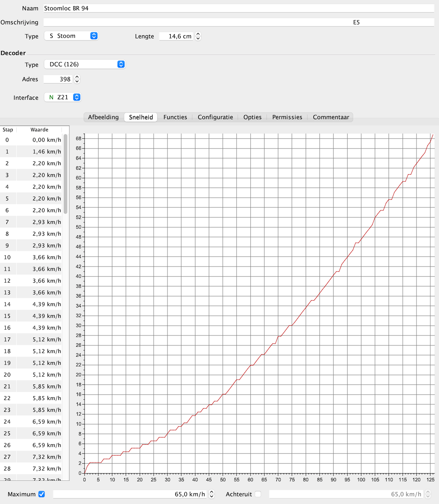Screen dimensions: 439x504
Task: Show the Commentaar tab
Action: tap(331, 117)
